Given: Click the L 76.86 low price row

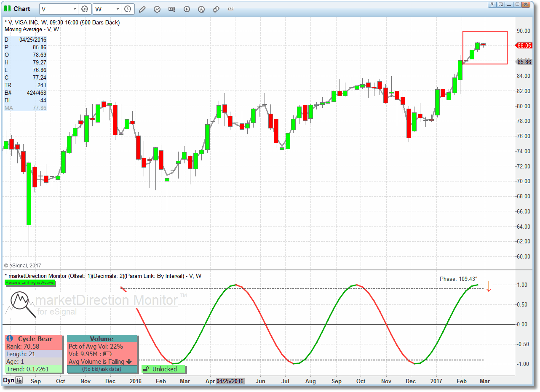Looking at the screenshot, I should point(25,70).
